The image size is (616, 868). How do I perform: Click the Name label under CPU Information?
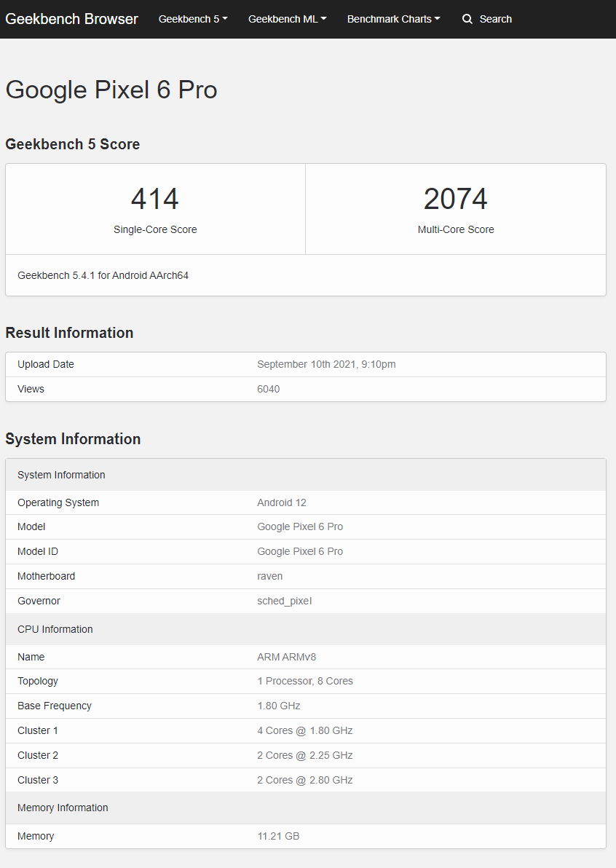[31, 657]
